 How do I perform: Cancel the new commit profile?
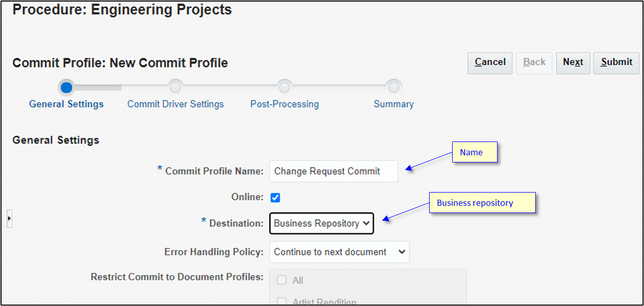click(x=489, y=63)
